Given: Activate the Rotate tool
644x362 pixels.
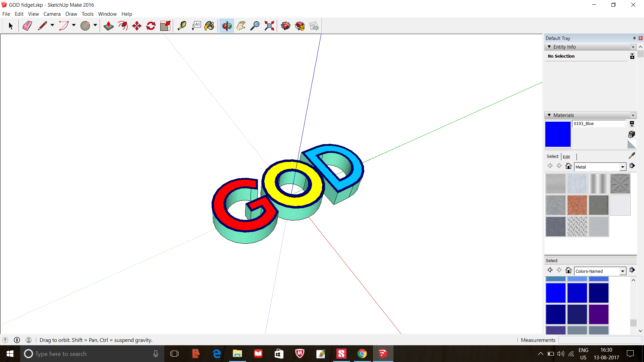Looking at the screenshot, I should tap(151, 25).
